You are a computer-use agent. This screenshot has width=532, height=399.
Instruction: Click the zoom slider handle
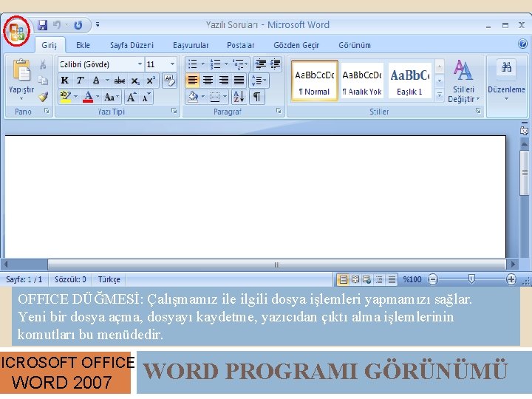point(471,279)
